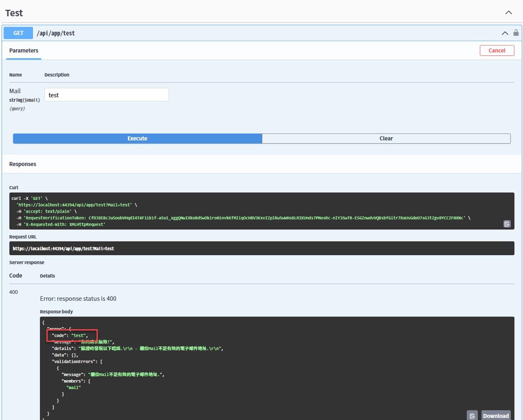Viewport: 523px width, 420px height.
Task: Click the /api/app/test endpoint path
Action: click(x=56, y=33)
